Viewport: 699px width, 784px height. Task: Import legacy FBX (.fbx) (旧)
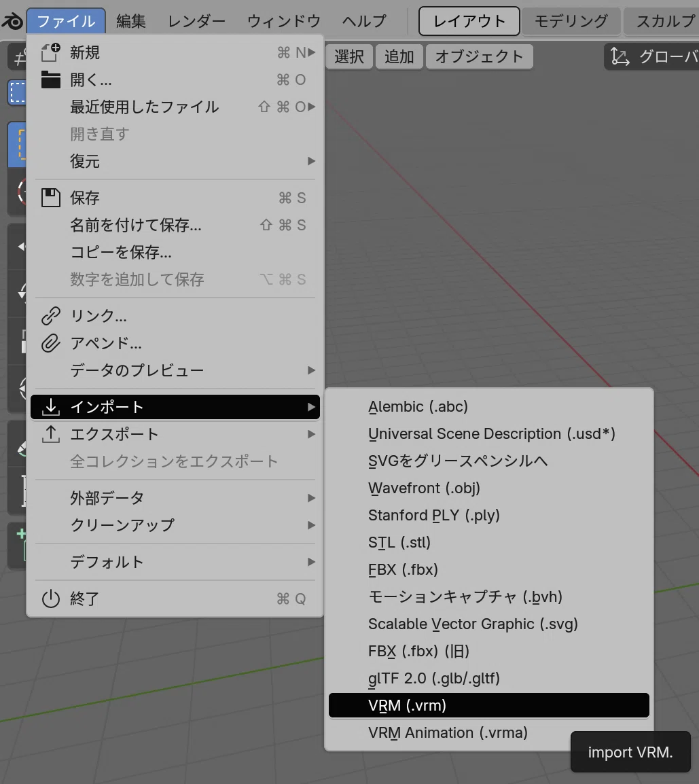[489, 651]
